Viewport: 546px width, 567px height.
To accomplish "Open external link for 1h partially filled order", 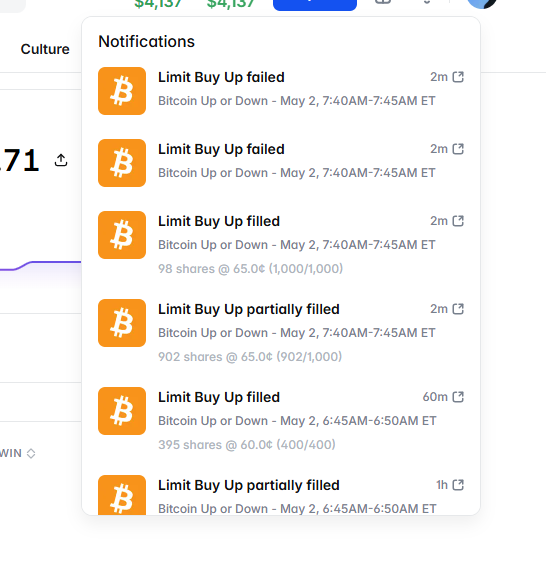I will 458,485.
